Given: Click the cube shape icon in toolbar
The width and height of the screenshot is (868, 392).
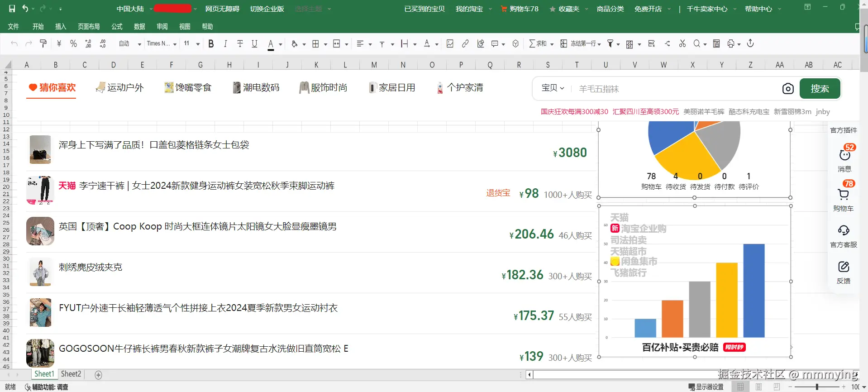Looking at the screenshot, I should (x=515, y=43).
